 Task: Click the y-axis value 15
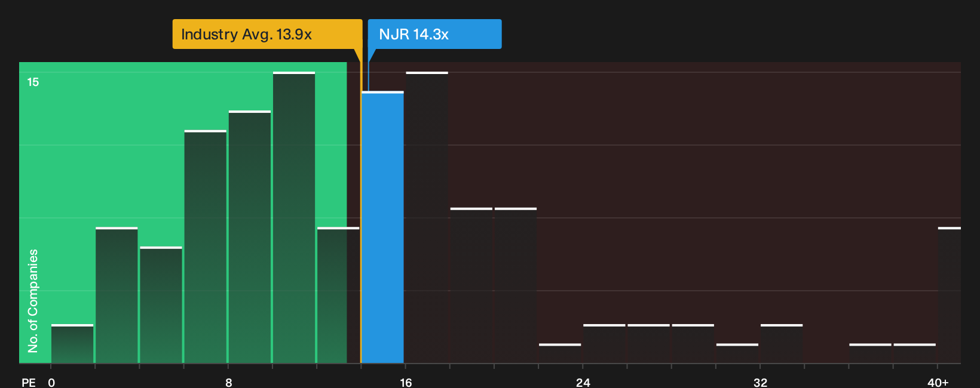tap(33, 82)
